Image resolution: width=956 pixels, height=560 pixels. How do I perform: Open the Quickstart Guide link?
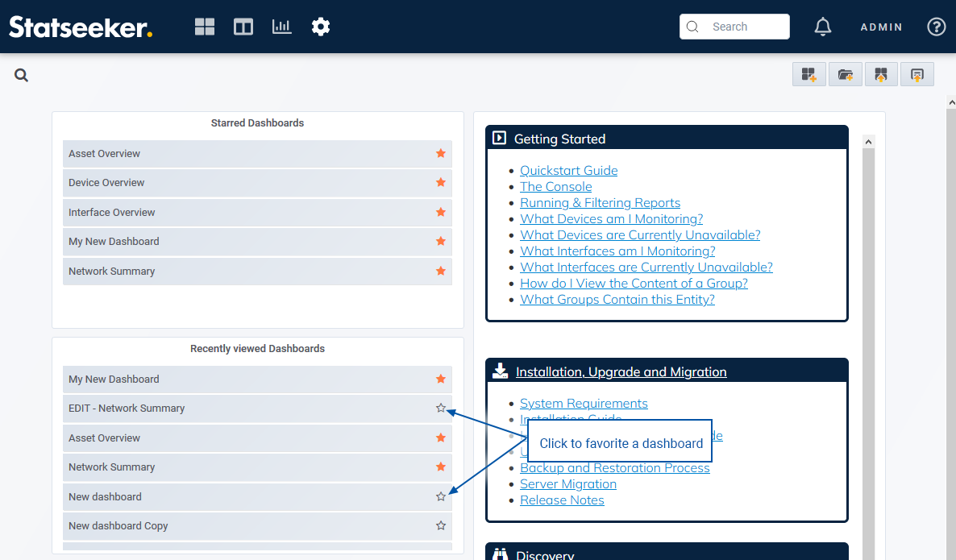568,171
